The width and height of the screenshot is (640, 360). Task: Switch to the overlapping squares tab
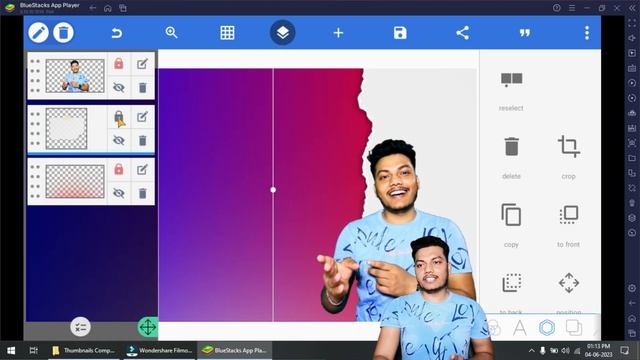tap(574, 328)
